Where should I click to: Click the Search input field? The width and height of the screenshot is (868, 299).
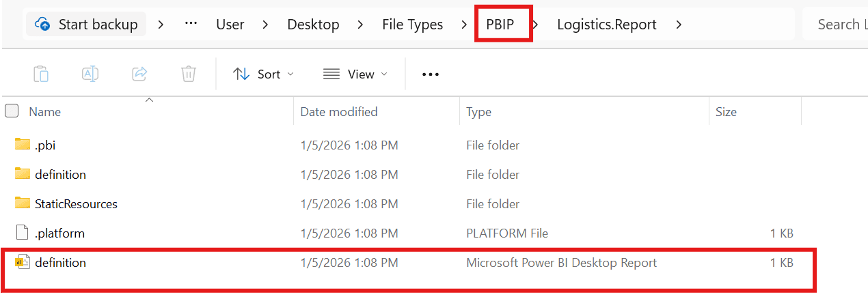(837, 25)
